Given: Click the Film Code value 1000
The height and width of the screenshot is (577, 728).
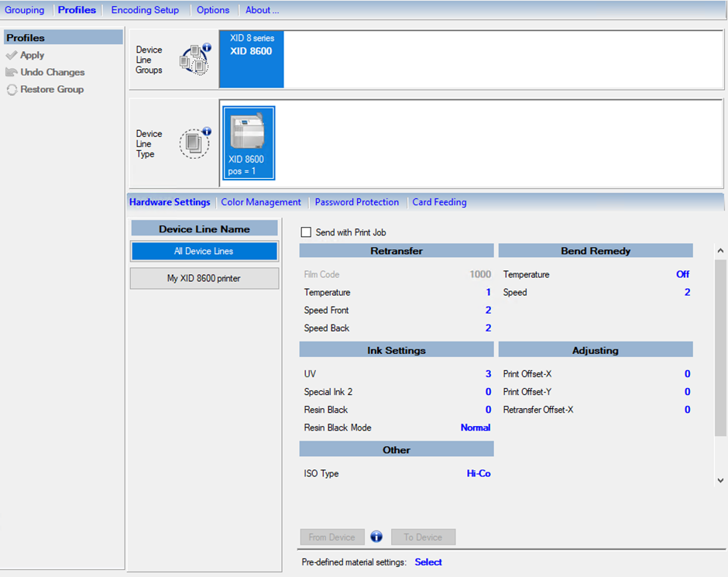Looking at the screenshot, I should point(480,274).
